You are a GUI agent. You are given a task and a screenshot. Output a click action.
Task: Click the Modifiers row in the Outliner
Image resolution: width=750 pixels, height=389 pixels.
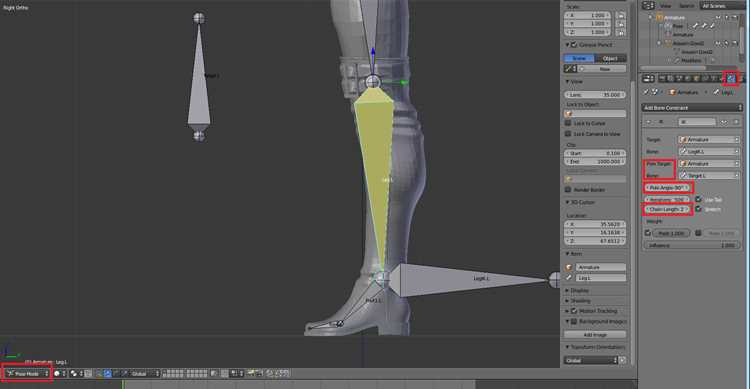pyautogui.click(x=691, y=61)
